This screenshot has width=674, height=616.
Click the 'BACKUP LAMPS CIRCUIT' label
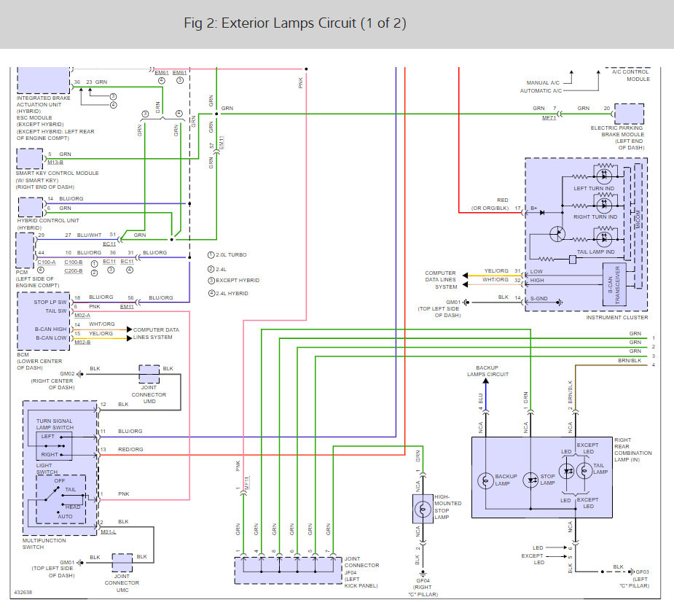[487, 371]
